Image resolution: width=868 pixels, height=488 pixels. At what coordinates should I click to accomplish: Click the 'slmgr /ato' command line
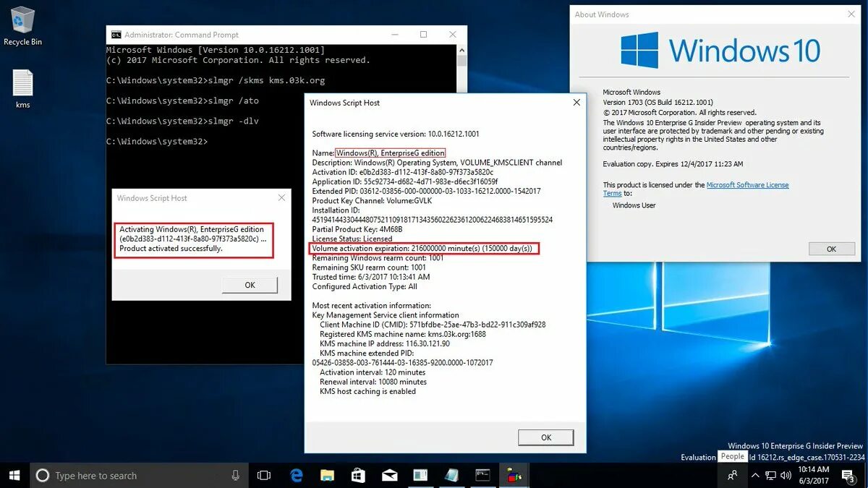(x=182, y=100)
